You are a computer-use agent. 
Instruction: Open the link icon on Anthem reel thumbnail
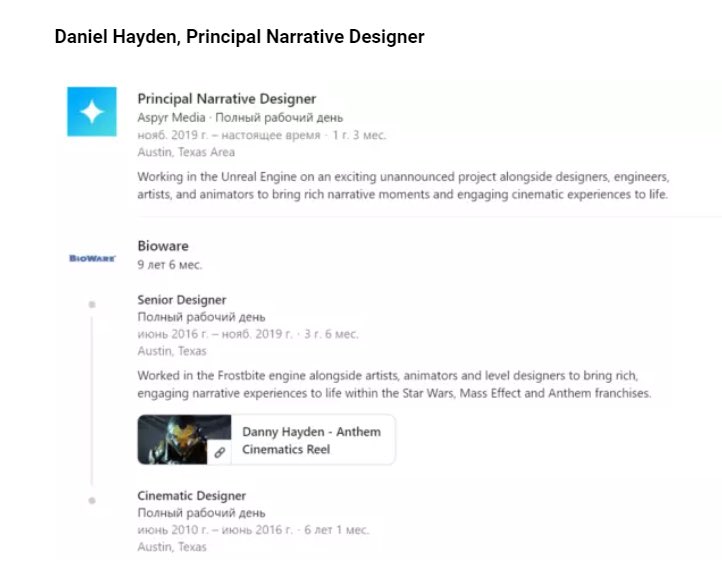click(220, 453)
